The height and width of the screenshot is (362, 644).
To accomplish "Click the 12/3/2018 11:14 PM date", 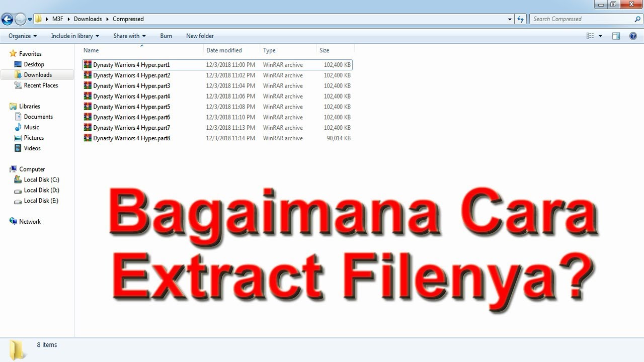I will (x=230, y=138).
